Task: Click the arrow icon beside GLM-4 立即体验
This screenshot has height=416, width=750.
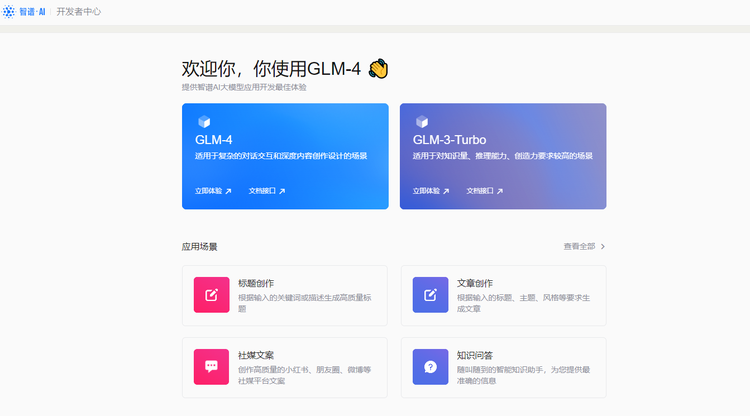Action: [228, 191]
